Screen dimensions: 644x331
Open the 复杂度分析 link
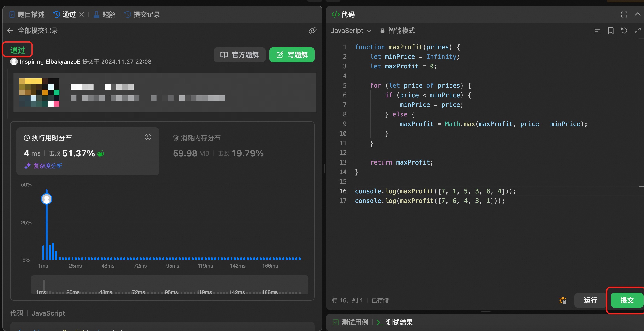click(43, 165)
